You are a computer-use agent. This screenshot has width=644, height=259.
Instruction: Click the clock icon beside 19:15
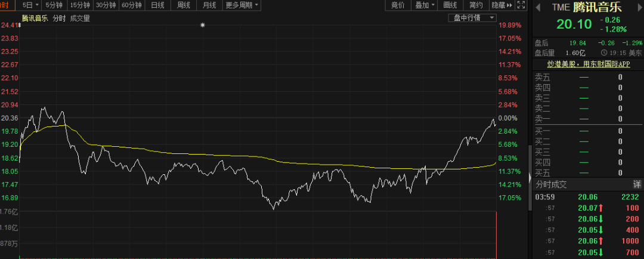point(603,53)
